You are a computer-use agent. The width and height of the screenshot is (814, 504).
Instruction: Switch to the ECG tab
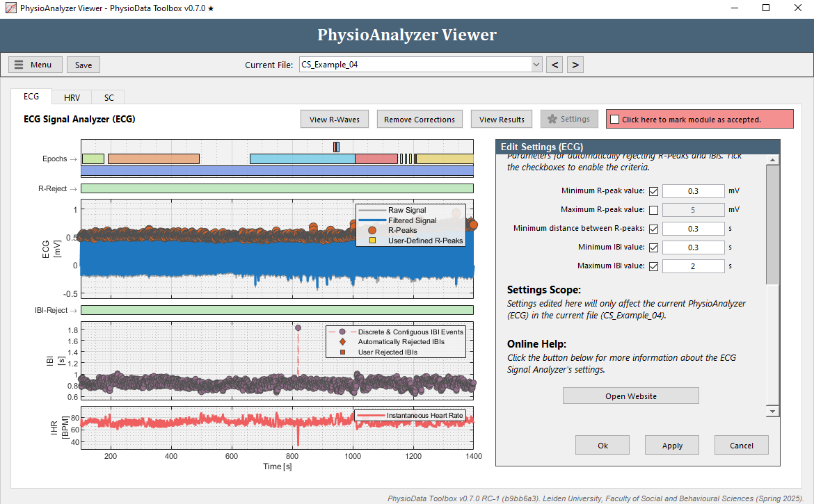31,97
